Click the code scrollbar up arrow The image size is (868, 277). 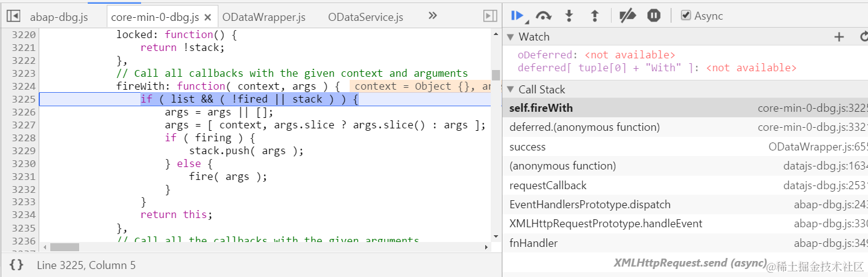(x=496, y=33)
